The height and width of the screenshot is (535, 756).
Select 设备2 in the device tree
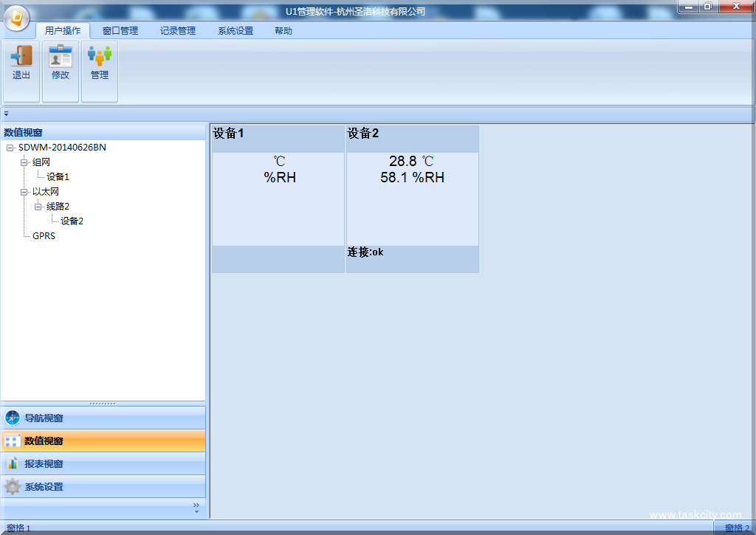[71, 221]
